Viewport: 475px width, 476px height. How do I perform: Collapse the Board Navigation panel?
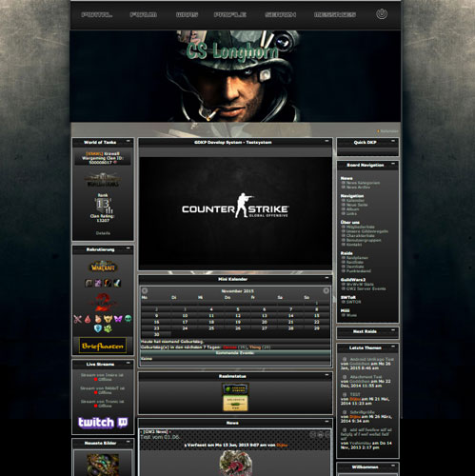(393, 164)
